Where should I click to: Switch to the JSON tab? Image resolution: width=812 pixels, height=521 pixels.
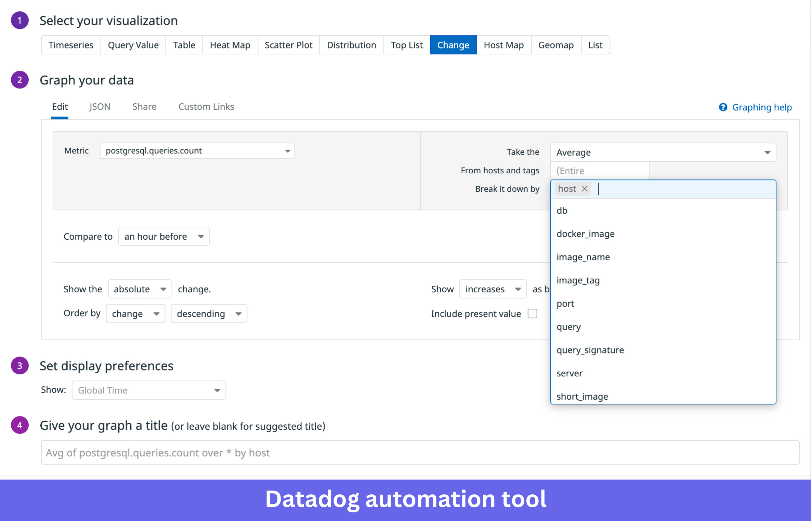pos(100,107)
